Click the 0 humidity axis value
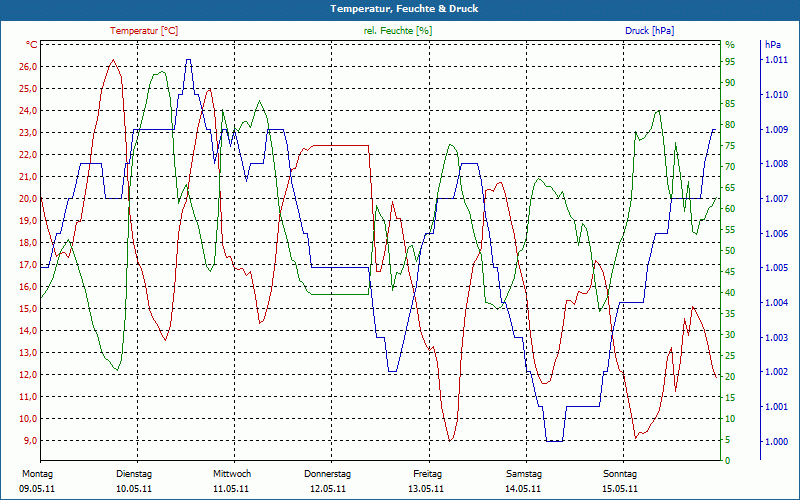800x500 pixels. coord(728,461)
